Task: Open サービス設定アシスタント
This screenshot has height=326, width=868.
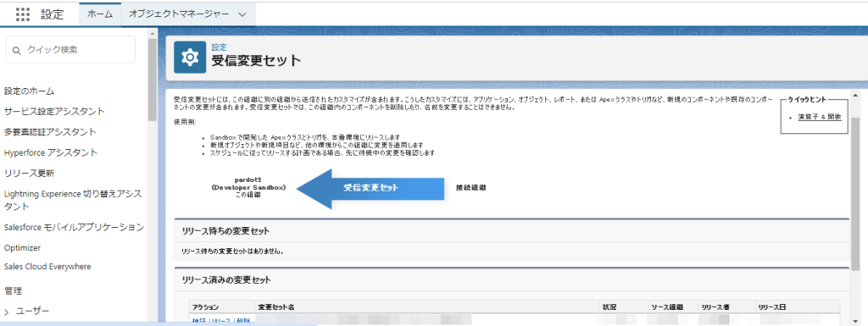Action: click(x=54, y=112)
